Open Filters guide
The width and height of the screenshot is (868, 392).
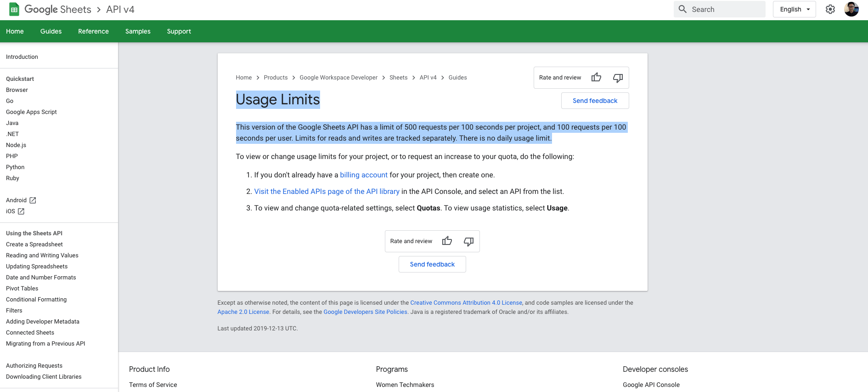tap(14, 311)
